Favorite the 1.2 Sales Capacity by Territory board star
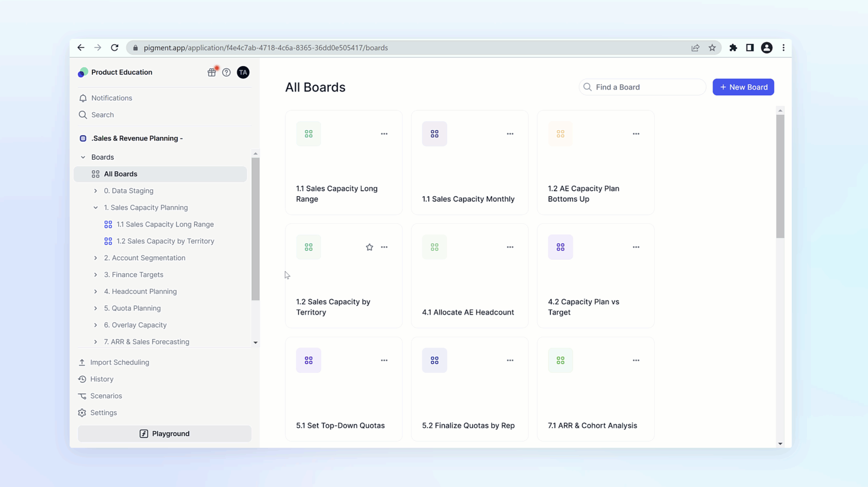868x487 pixels. [x=369, y=247]
